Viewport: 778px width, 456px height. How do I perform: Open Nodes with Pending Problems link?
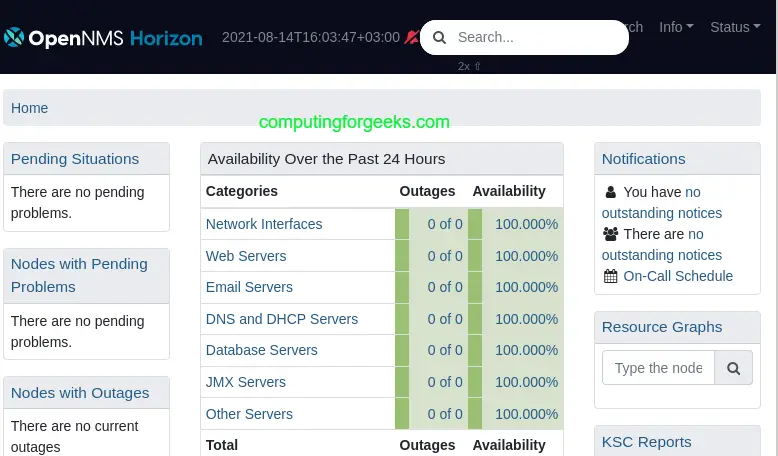79,275
